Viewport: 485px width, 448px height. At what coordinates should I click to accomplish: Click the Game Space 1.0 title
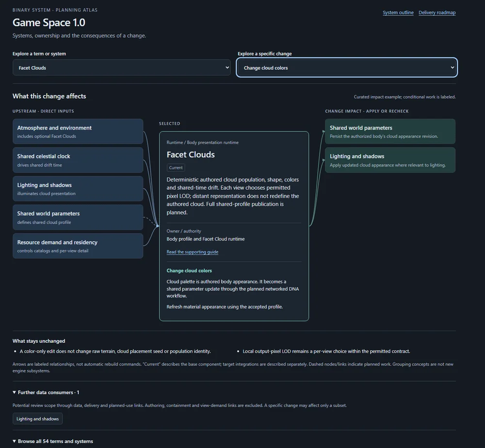(x=49, y=23)
